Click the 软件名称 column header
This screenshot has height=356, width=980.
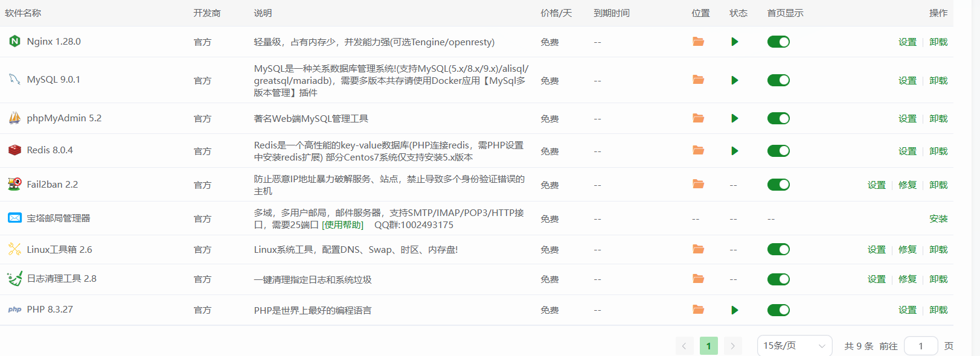pos(23,13)
